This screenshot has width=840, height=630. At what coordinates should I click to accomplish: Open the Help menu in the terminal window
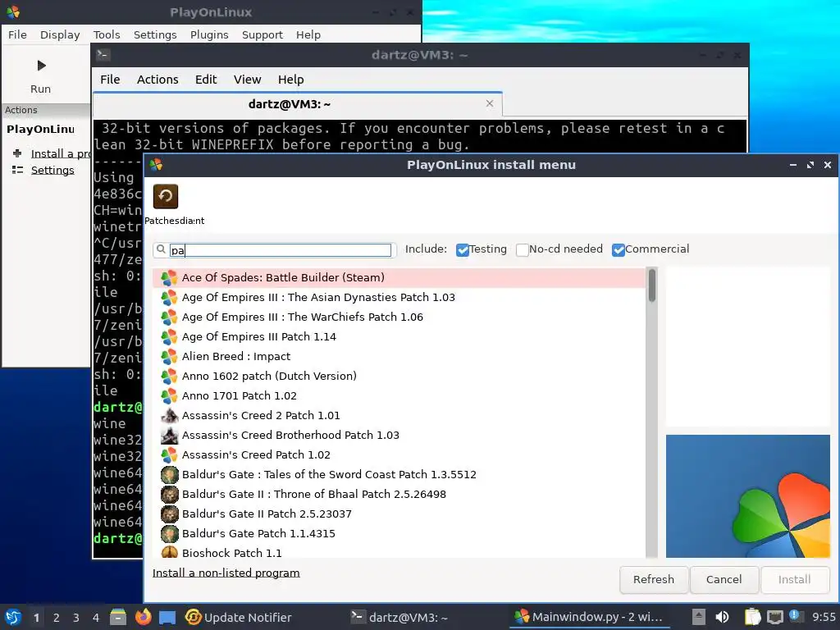pos(291,80)
